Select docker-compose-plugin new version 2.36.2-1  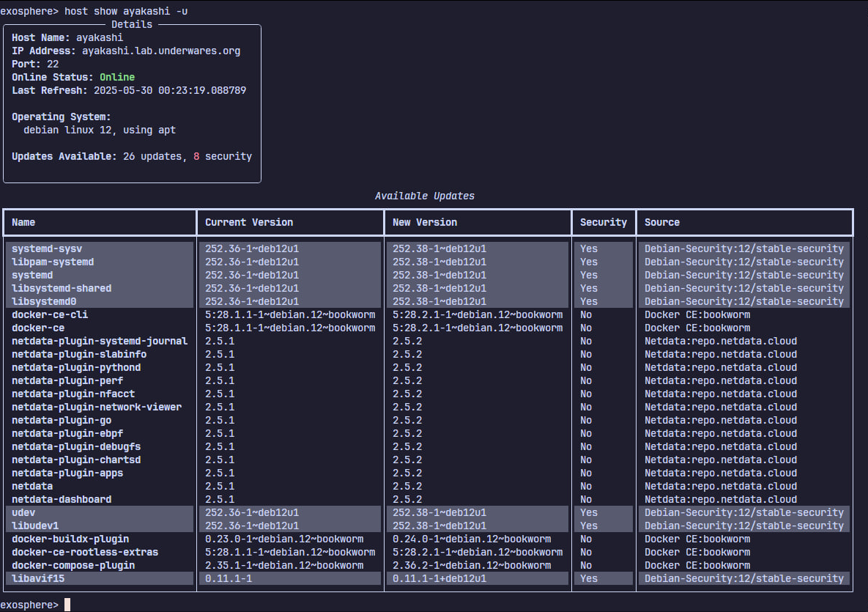(x=472, y=565)
